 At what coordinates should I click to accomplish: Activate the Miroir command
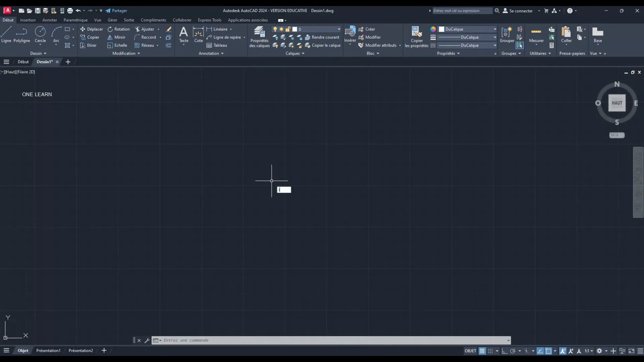click(x=116, y=37)
